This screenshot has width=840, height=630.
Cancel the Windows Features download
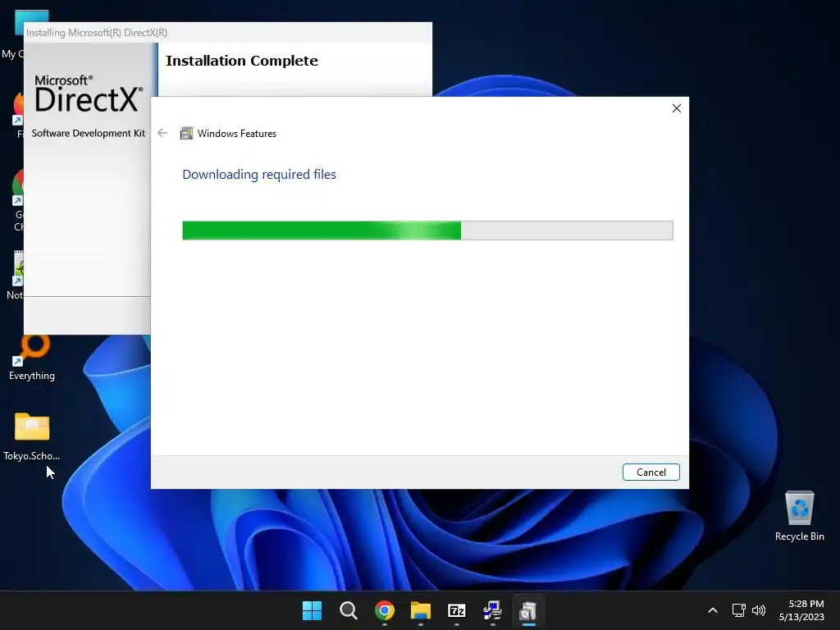click(651, 472)
